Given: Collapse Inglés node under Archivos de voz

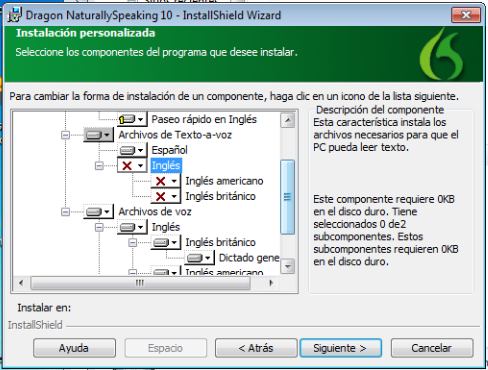Looking at the screenshot, I should [x=99, y=227].
